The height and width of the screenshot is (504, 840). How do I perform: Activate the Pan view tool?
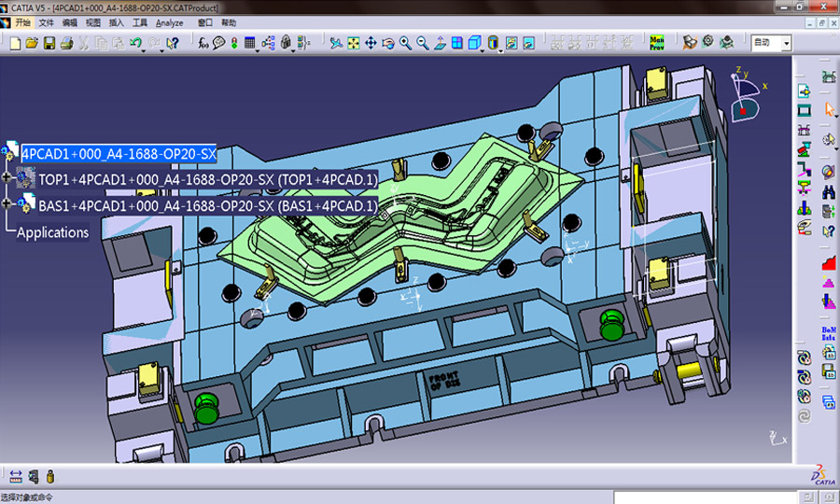371,43
